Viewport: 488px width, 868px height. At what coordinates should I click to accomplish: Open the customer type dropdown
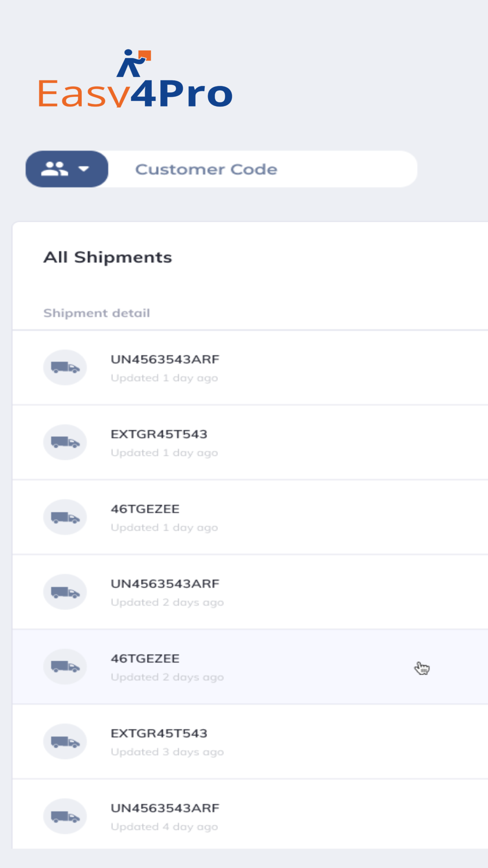tap(67, 169)
